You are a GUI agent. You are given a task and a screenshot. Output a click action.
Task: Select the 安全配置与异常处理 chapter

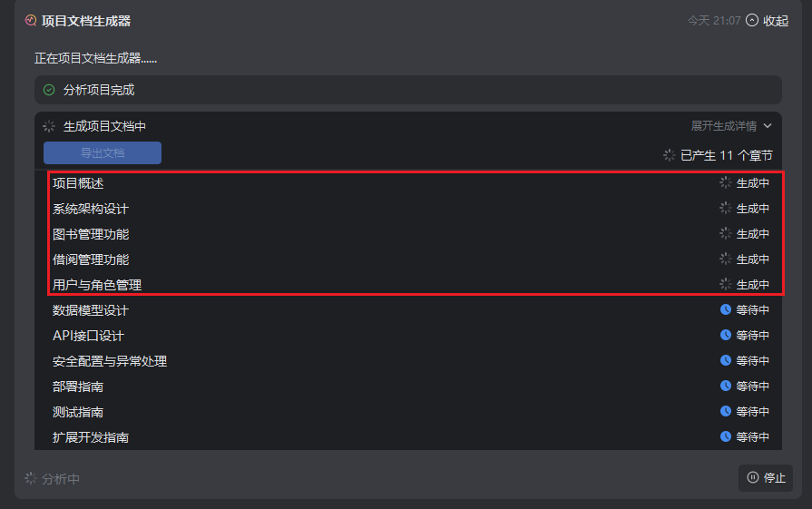[x=110, y=361]
